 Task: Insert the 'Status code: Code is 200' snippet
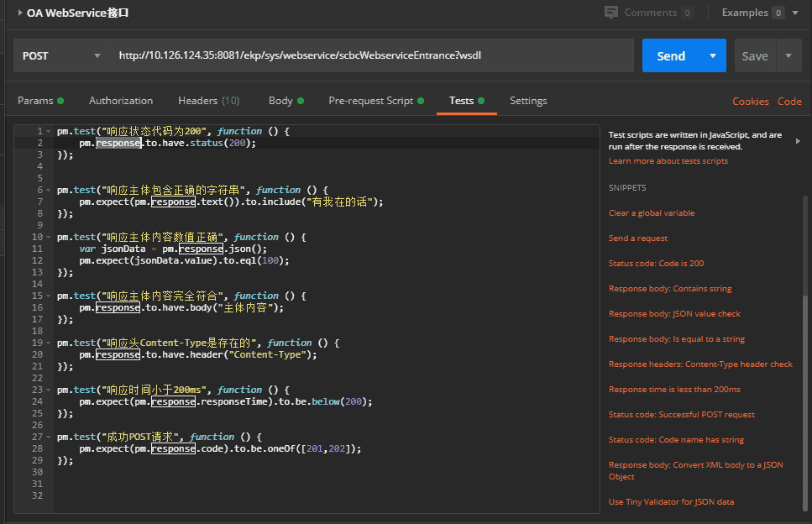[x=656, y=263]
